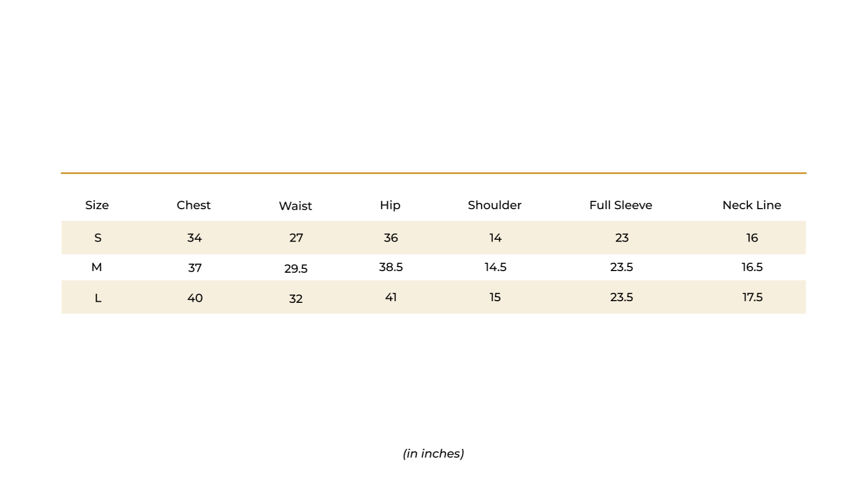Click chest value 40 in the L row
This screenshot has height=488, width=868.
tap(195, 298)
